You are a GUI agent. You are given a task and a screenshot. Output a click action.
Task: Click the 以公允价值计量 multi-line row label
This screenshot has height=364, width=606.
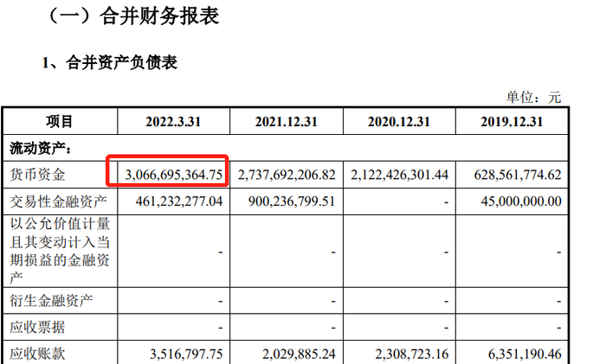(x=60, y=251)
